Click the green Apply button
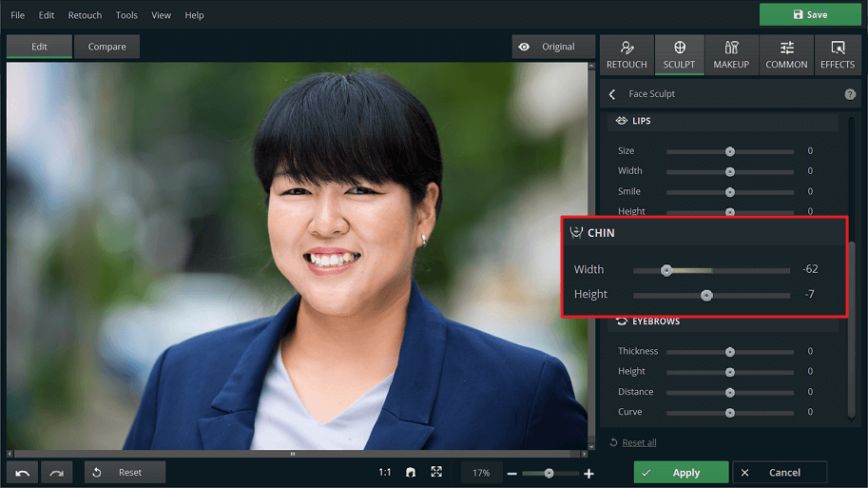Image resolution: width=868 pixels, height=488 pixels. coord(681,473)
